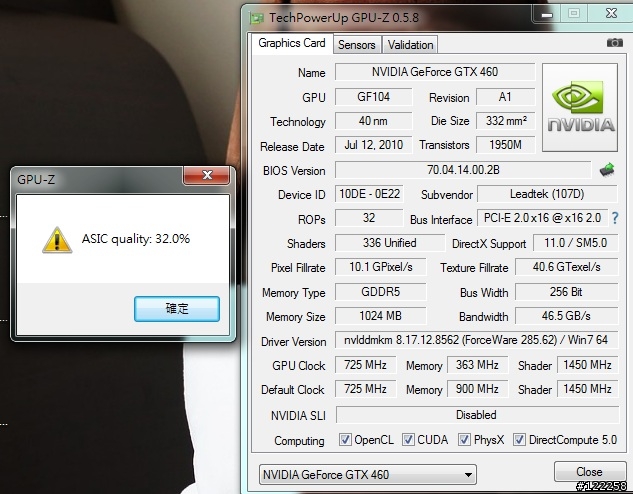633x494 pixels.
Task: Click the BIOS Version field 70.04.14.00.2B
Action: pos(463,170)
